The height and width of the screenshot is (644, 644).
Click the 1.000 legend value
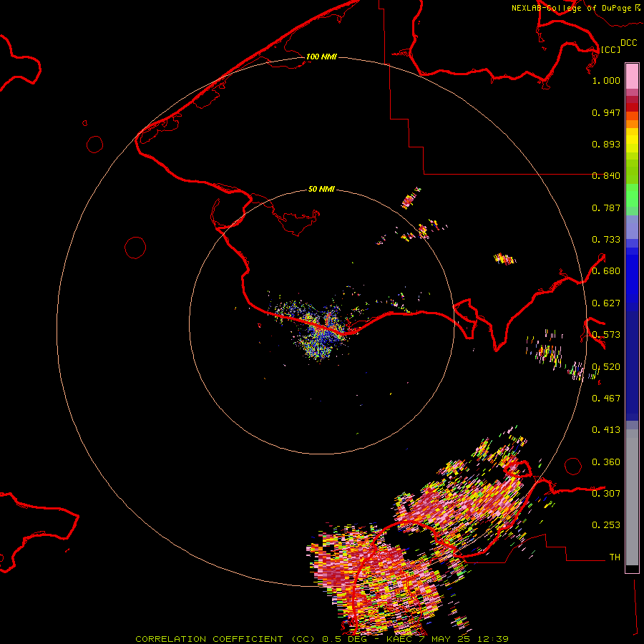click(606, 80)
